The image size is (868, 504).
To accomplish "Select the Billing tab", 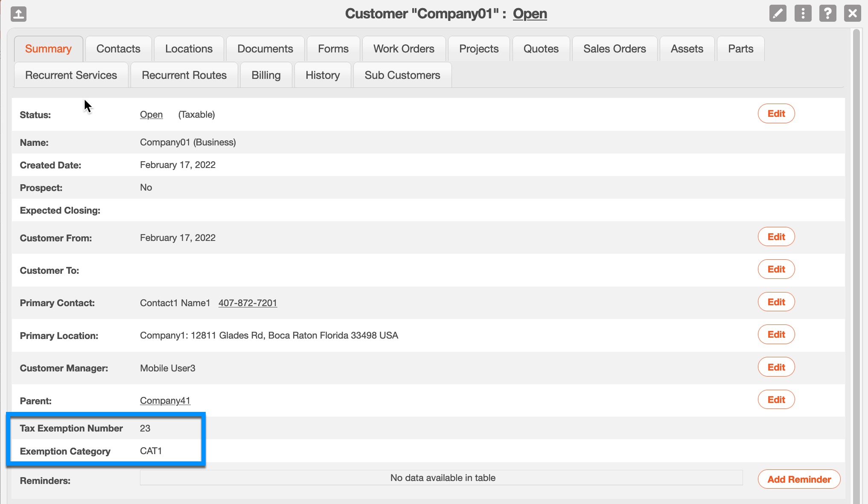I will click(x=266, y=75).
